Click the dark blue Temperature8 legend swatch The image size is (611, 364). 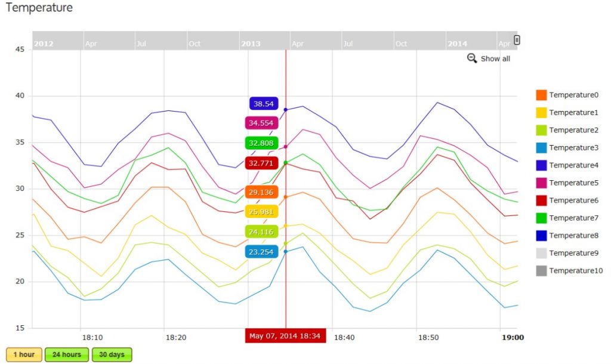[541, 235]
